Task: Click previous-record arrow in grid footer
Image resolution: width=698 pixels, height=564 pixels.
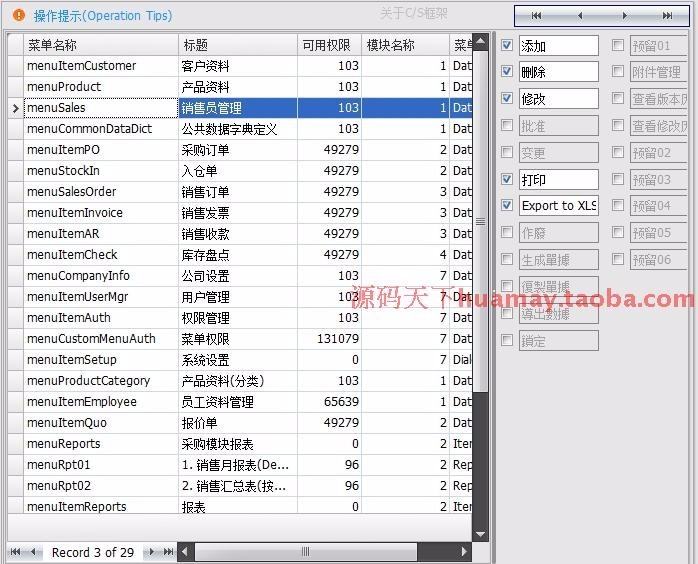Action: coord(34,552)
